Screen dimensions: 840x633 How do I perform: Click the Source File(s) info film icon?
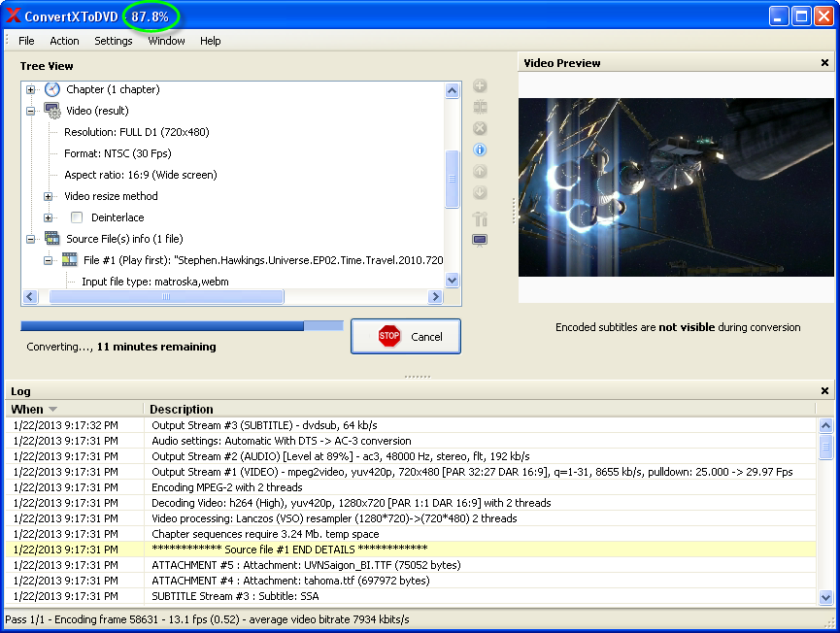(52, 238)
